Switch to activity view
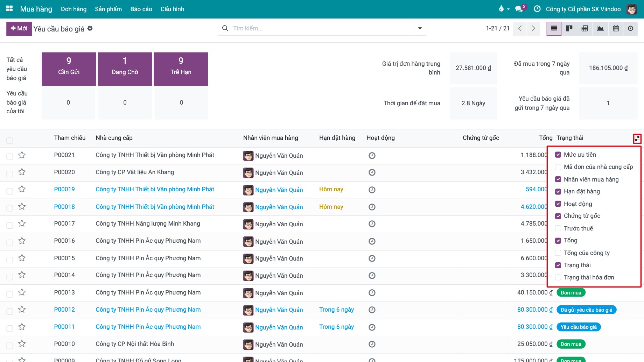This screenshot has height=362, width=644. pos(630,28)
